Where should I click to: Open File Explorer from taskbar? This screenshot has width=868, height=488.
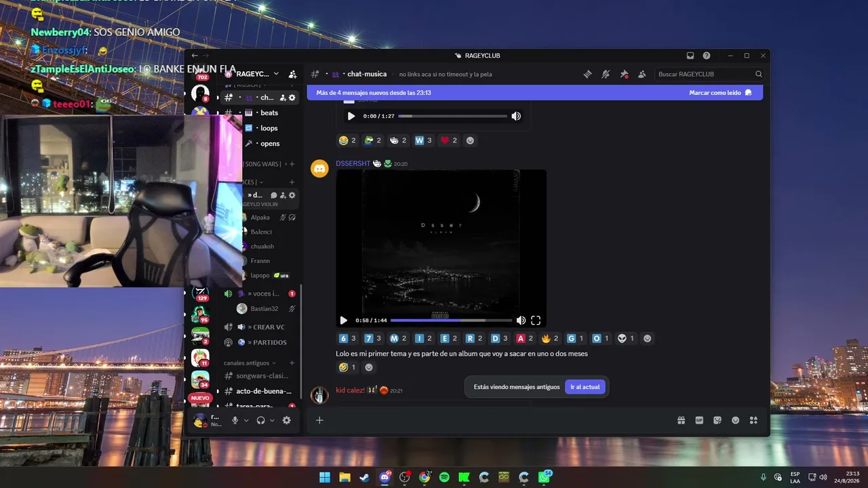344,477
